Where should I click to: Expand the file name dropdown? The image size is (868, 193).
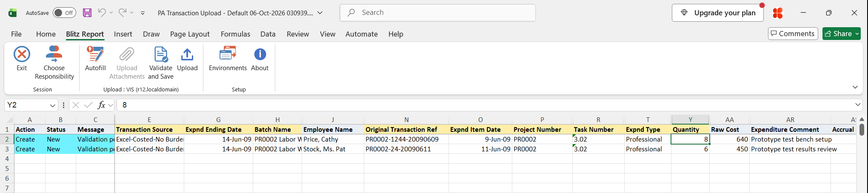pyautogui.click(x=320, y=13)
